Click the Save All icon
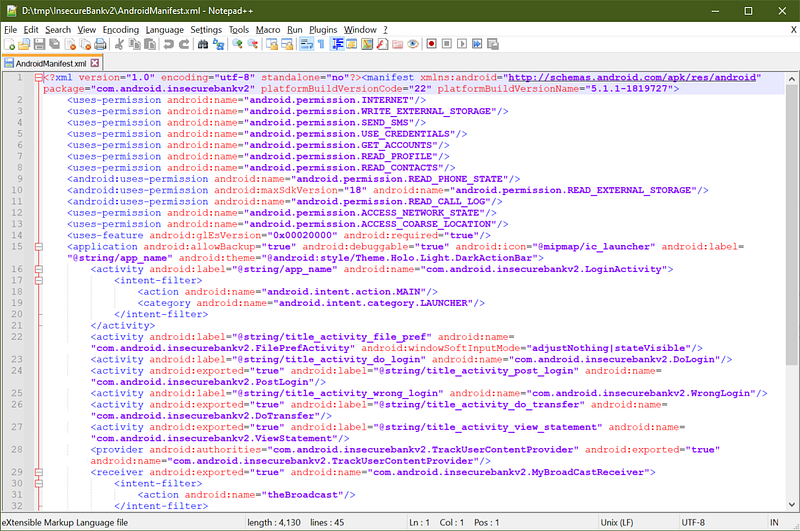Viewport: 800px width, 531px height. click(54, 44)
